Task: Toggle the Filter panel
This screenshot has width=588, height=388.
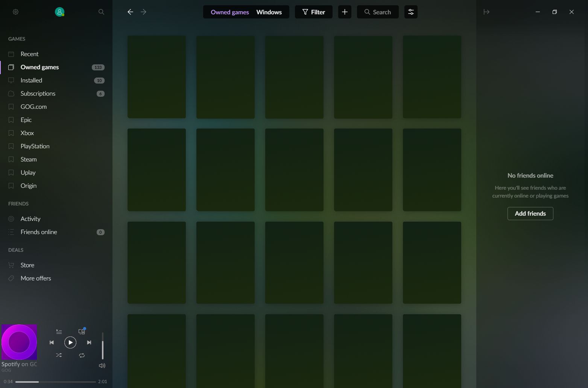Action: point(313,12)
